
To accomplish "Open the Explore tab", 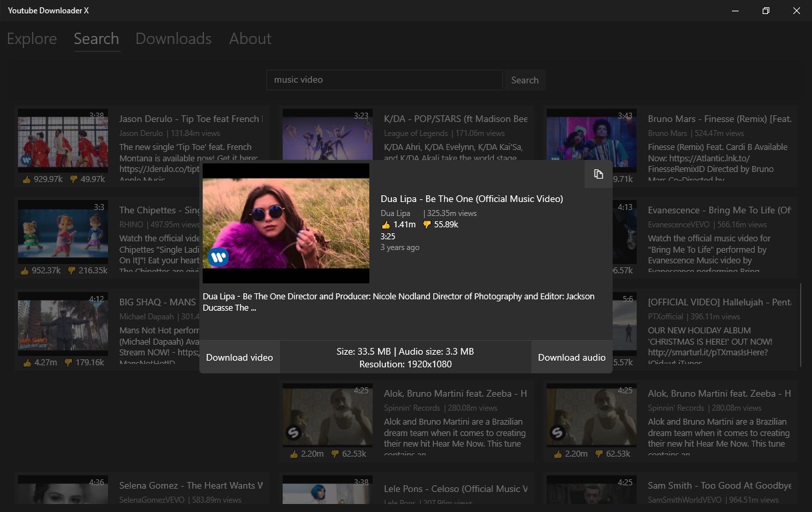I will 32,39.
